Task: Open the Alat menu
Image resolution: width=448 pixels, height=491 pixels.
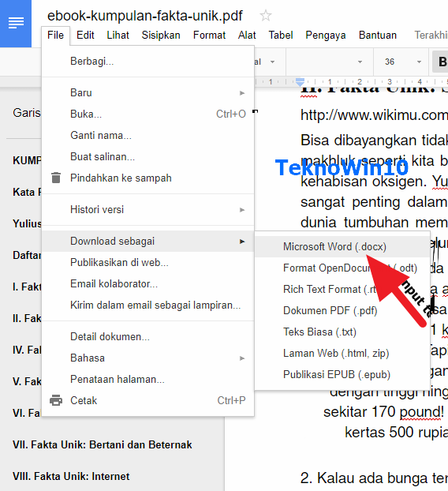Action: point(247,35)
